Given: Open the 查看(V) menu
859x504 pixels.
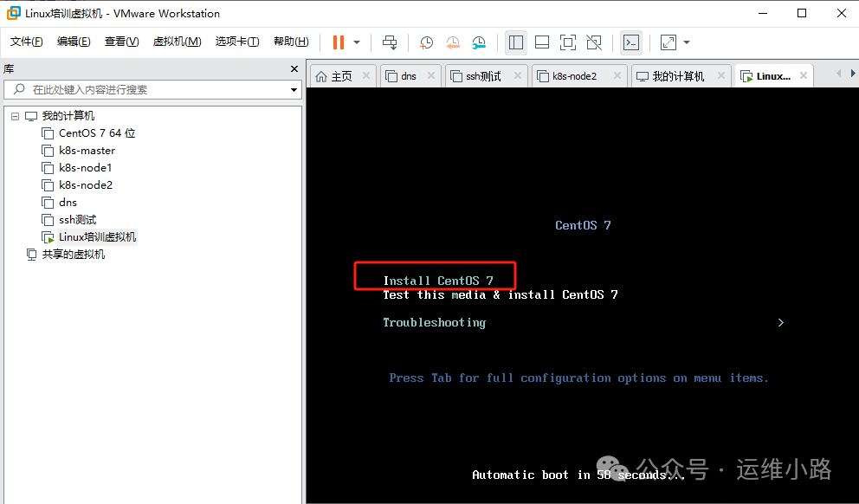Looking at the screenshot, I should [x=121, y=42].
